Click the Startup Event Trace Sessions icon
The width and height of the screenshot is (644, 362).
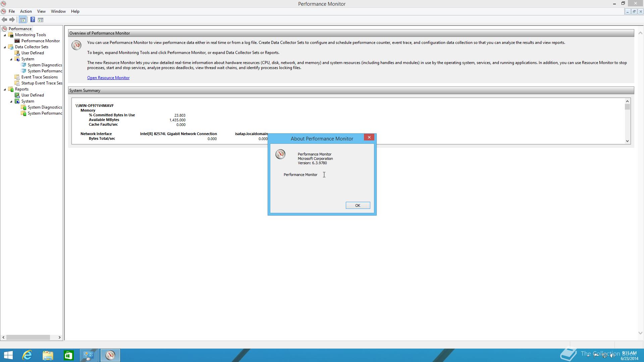(x=17, y=83)
